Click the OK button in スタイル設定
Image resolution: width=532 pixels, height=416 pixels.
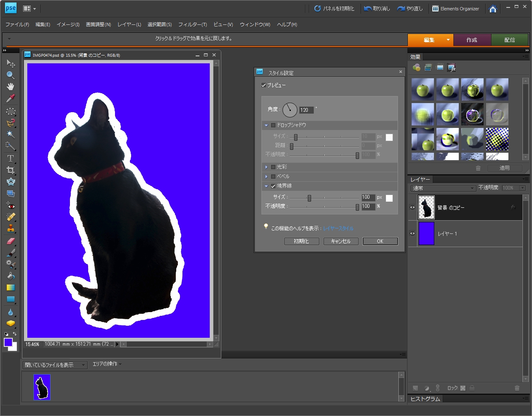pos(380,241)
